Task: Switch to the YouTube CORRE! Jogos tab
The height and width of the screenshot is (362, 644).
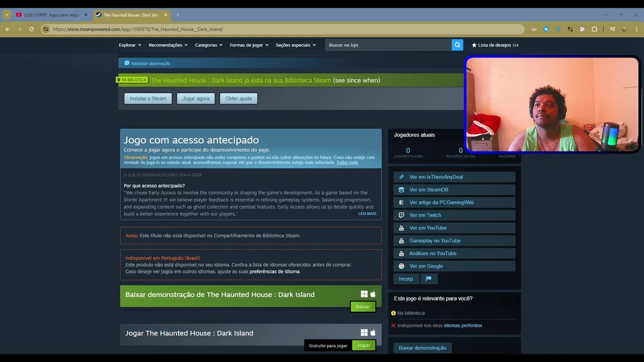Action: (x=51, y=15)
